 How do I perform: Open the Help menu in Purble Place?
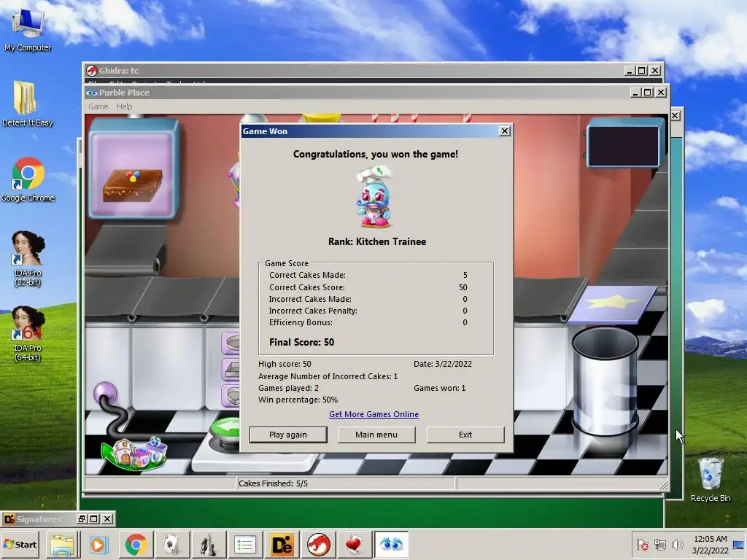point(124,106)
